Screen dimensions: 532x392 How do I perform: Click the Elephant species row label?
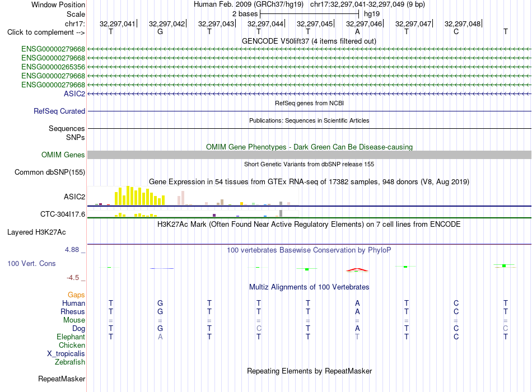pos(71,337)
